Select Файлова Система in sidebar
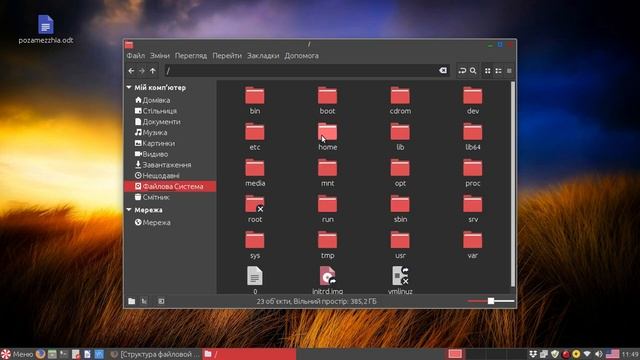 (x=170, y=187)
